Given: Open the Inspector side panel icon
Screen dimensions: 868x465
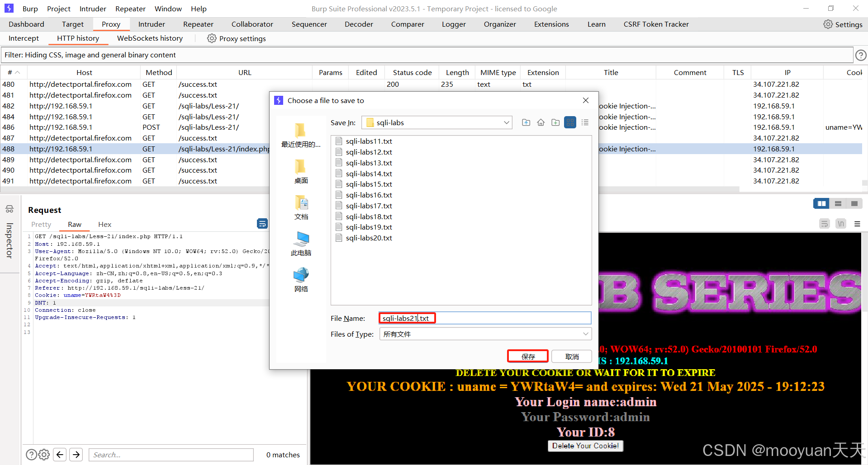Looking at the screenshot, I should (x=9, y=209).
